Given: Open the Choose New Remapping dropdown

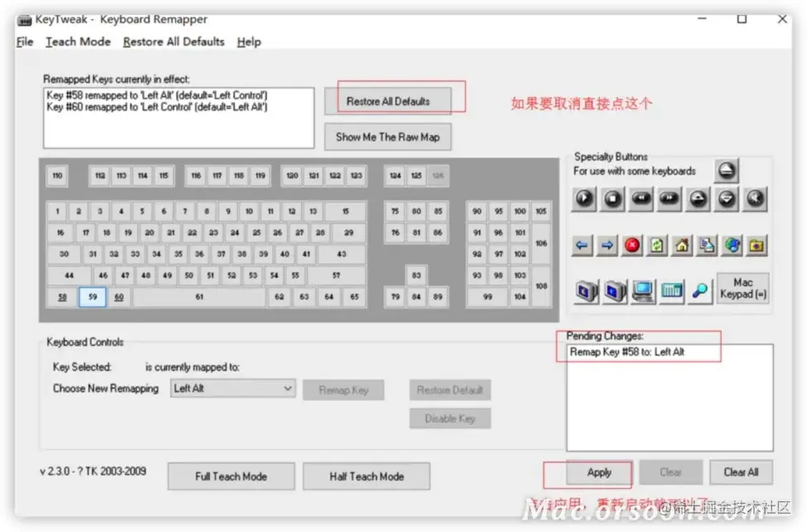Looking at the screenshot, I should pos(233,389).
